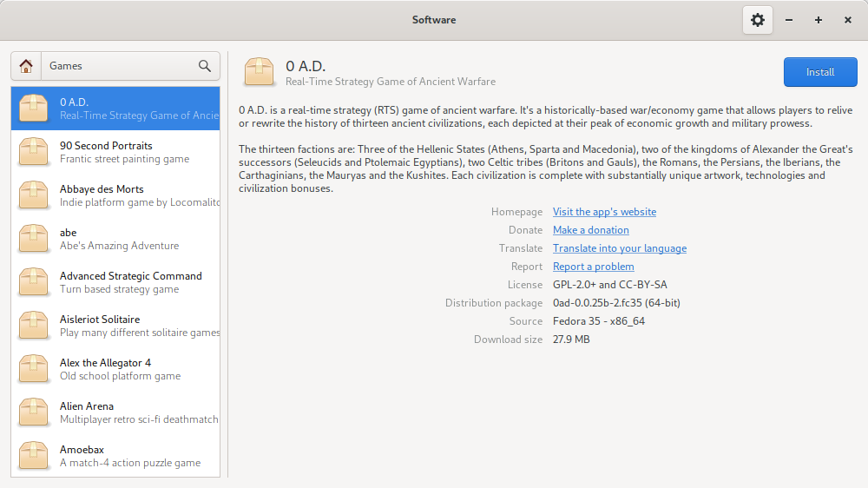The width and height of the screenshot is (868, 488).
Task: Open the settings gear menu
Action: (757, 20)
